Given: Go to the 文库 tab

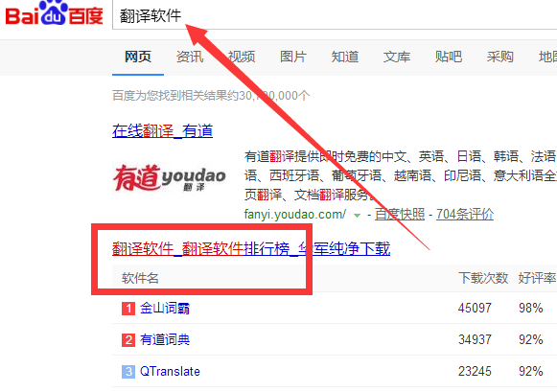Looking at the screenshot, I should tap(397, 57).
